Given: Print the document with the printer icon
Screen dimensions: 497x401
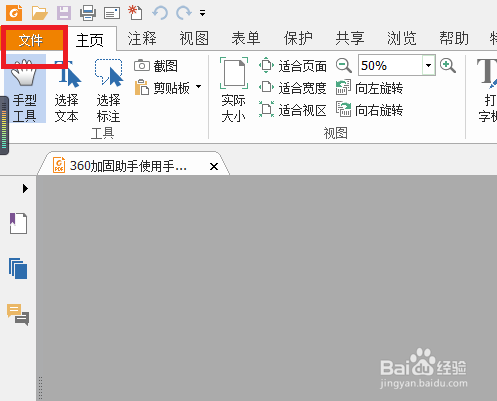Looking at the screenshot, I should 88,13.
